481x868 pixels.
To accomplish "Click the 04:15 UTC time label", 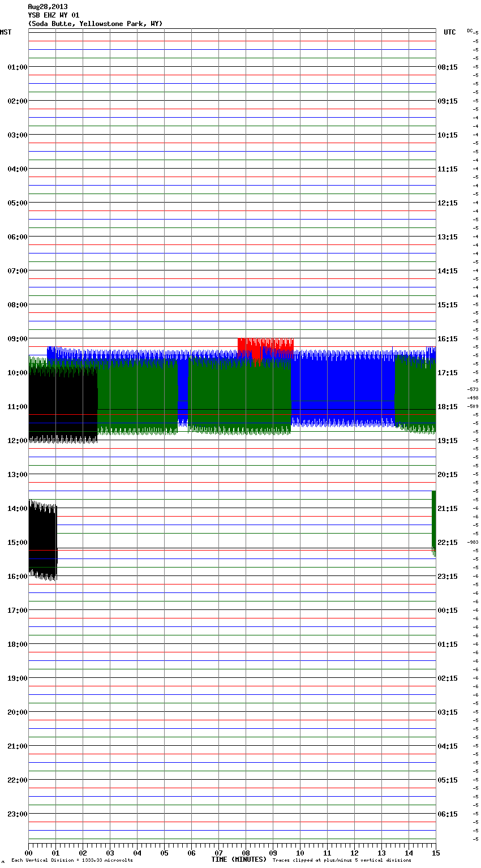I will point(448,746).
